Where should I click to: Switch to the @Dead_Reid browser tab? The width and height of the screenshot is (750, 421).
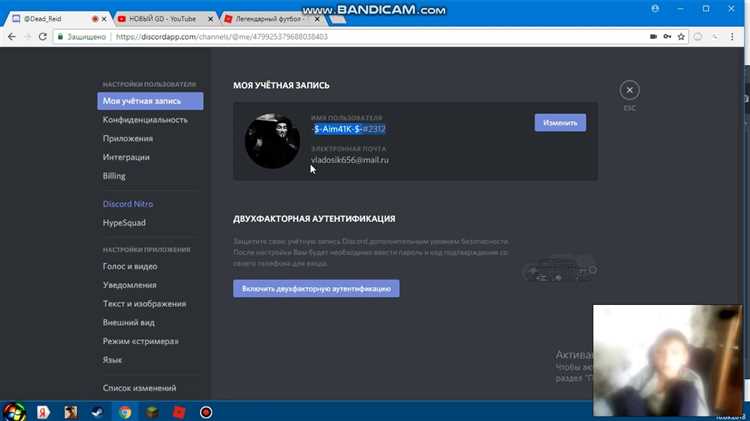(x=53, y=19)
